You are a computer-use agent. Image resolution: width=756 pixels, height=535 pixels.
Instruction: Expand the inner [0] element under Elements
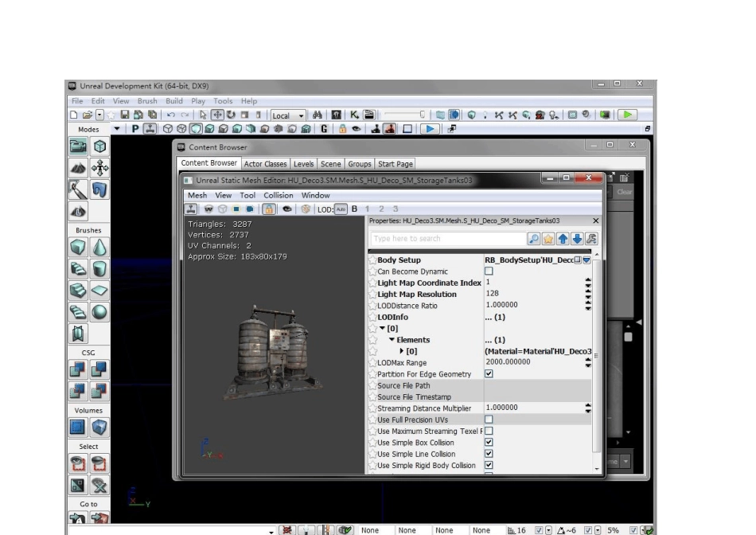402,351
